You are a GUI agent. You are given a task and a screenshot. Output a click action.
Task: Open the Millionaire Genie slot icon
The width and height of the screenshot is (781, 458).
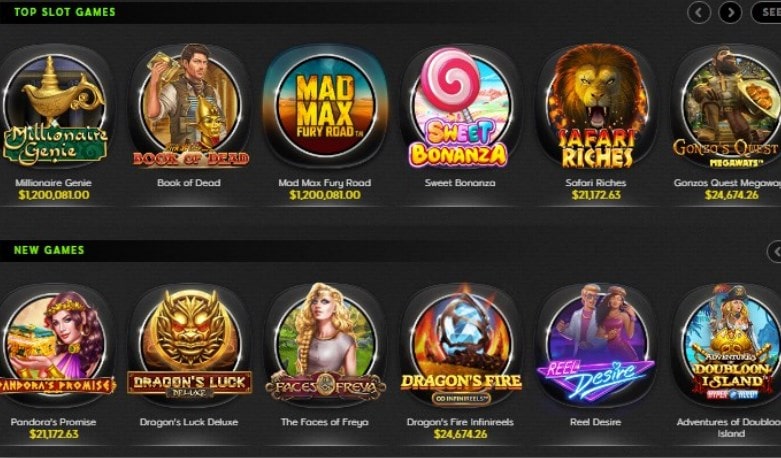pos(54,109)
